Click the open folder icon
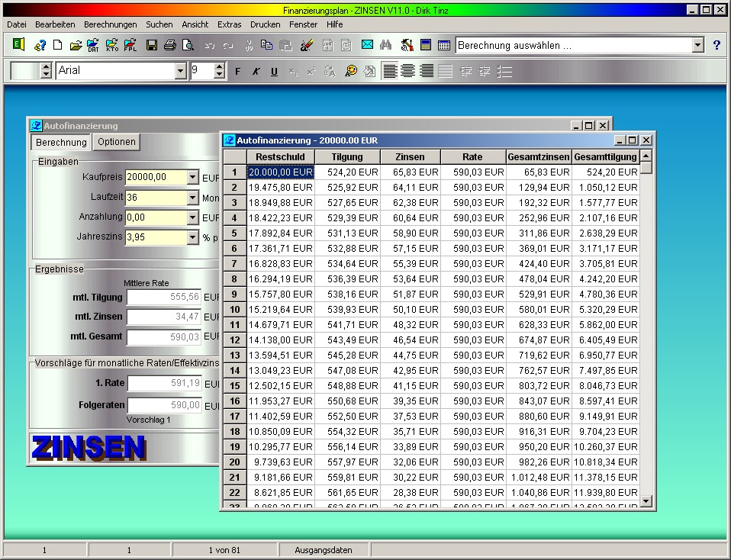The height and width of the screenshot is (560, 731). point(76,45)
